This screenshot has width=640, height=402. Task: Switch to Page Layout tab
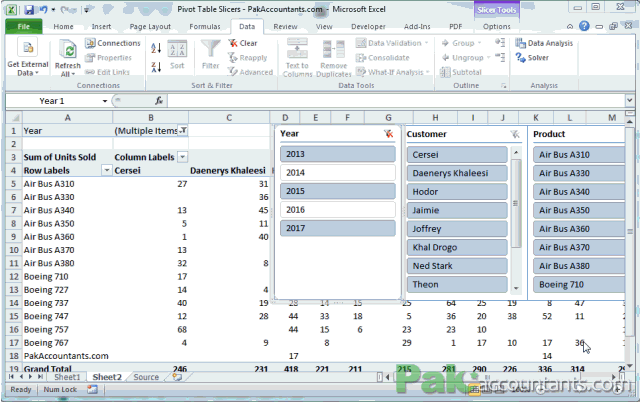click(x=150, y=27)
